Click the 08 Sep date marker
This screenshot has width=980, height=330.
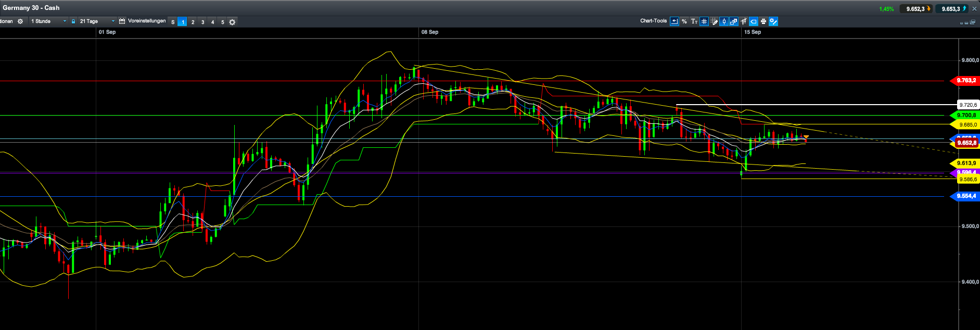[430, 32]
